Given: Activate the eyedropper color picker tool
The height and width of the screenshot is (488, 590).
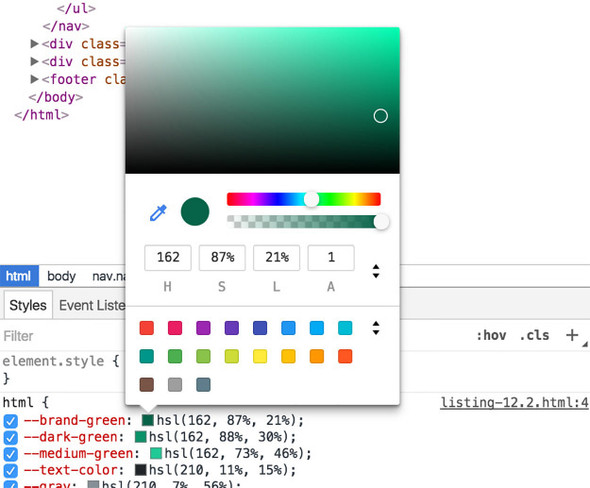Looking at the screenshot, I should (158, 213).
